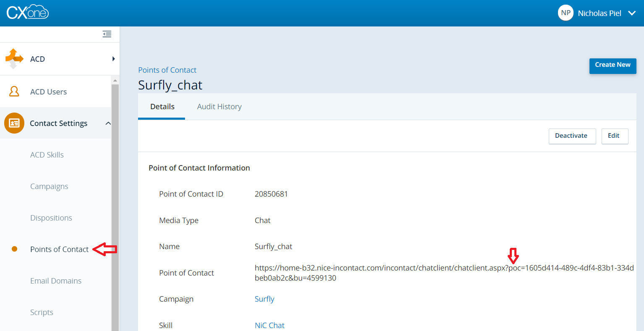This screenshot has height=331, width=644.
Task: Click the Deactivate button
Action: click(x=572, y=136)
